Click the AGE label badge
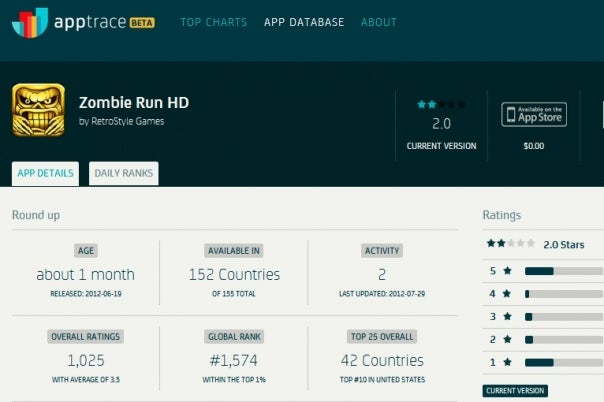This screenshot has width=604, height=402. point(86,251)
